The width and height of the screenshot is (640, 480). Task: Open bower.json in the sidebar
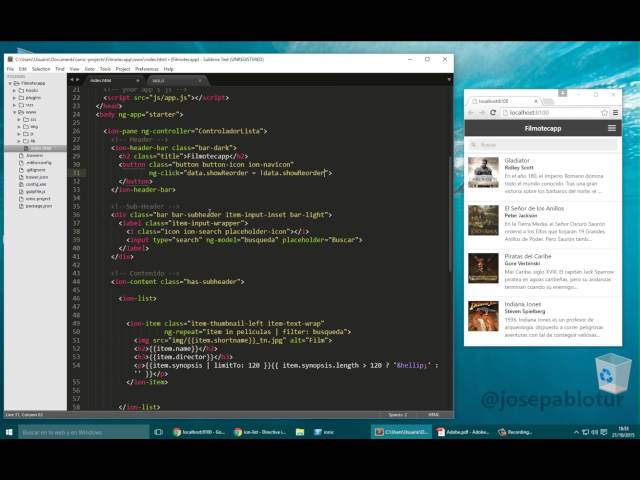[x=37, y=177]
